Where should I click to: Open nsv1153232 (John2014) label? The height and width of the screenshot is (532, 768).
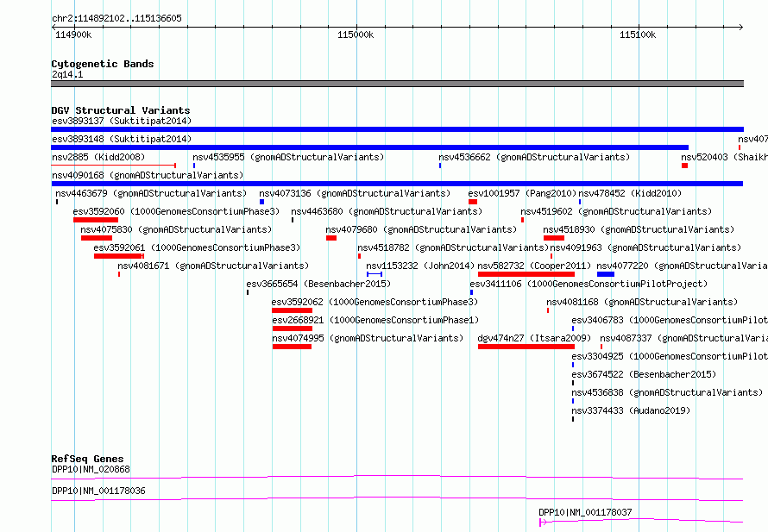(420, 266)
